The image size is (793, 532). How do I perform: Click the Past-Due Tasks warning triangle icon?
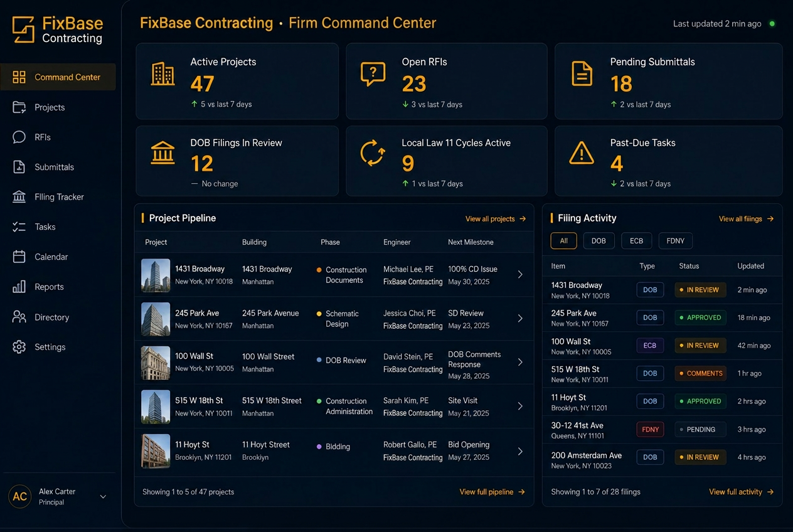582,153
